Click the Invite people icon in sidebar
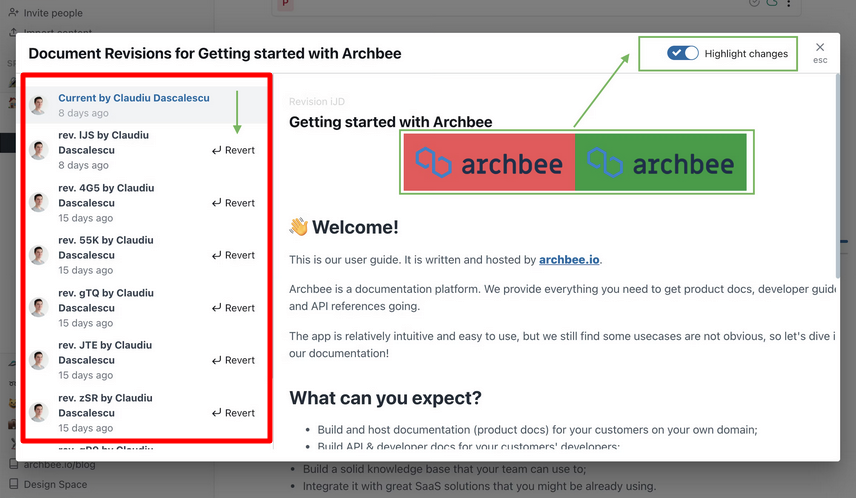 [13, 12]
